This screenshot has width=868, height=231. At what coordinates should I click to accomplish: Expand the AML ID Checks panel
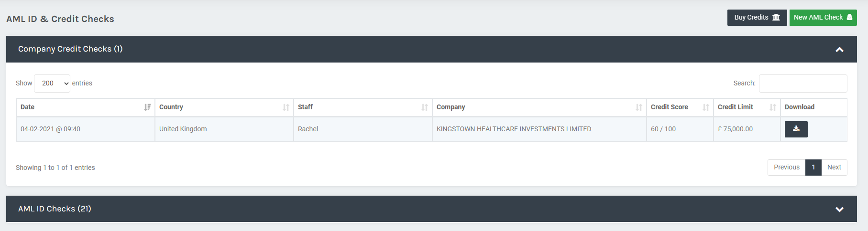(839, 210)
